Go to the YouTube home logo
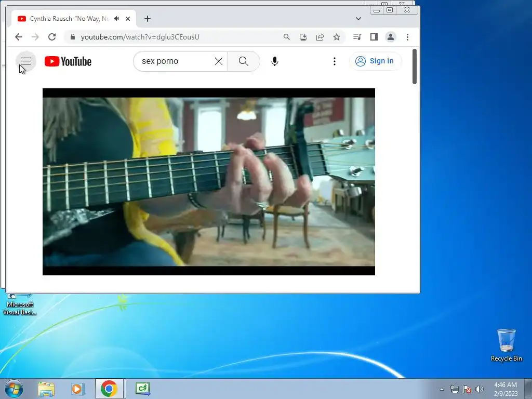Image resolution: width=532 pixels, height=399 pixels. [x=68, y=61]
